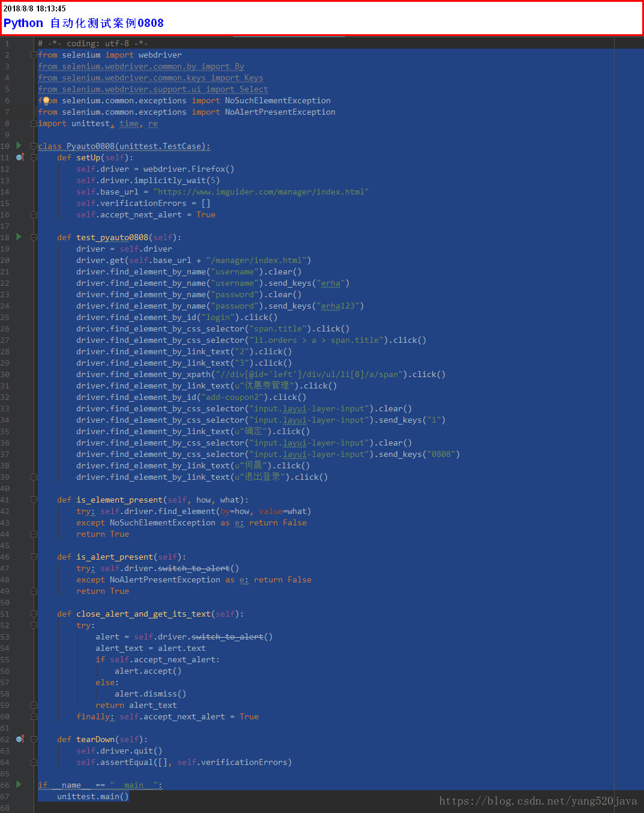The image size is (644, 813).
Task: Click fold end marker at line 49 return True
Action: 34,591
